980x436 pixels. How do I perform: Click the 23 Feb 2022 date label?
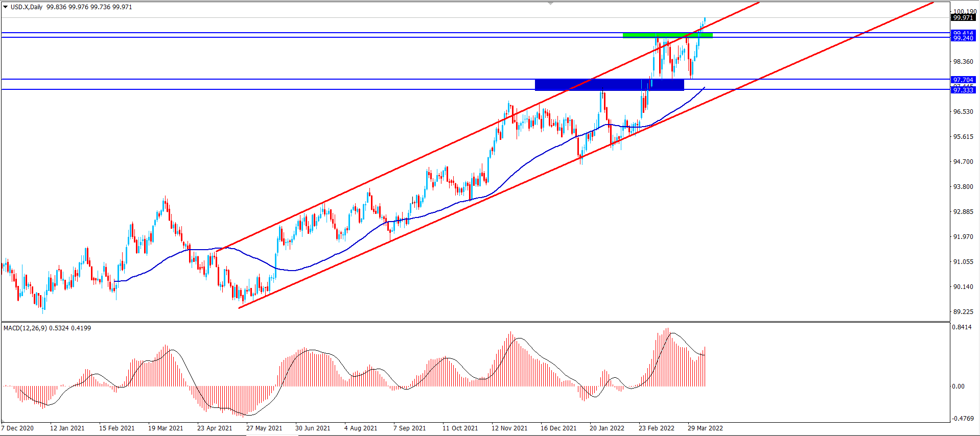click(657, 428)
